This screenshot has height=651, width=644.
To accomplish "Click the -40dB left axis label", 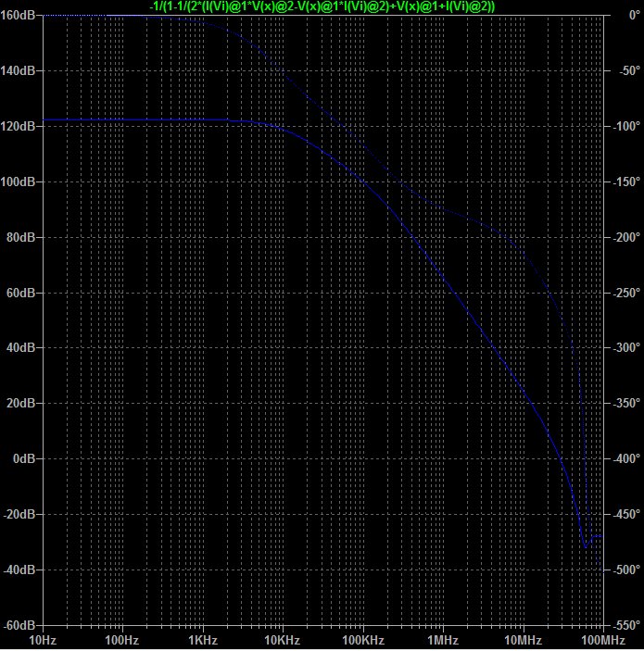I will tap(19, 570).
